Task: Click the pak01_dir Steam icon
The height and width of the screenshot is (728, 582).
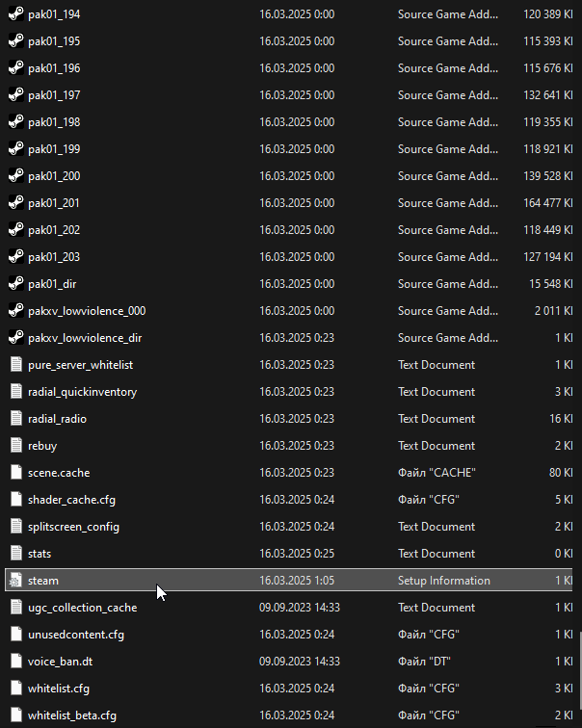Action: (x=15, y=284)
